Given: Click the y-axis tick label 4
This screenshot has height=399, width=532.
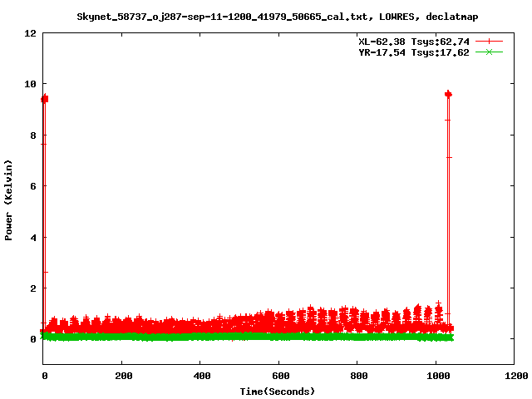Looking at the screenshot, I should (x=33, y=238).
